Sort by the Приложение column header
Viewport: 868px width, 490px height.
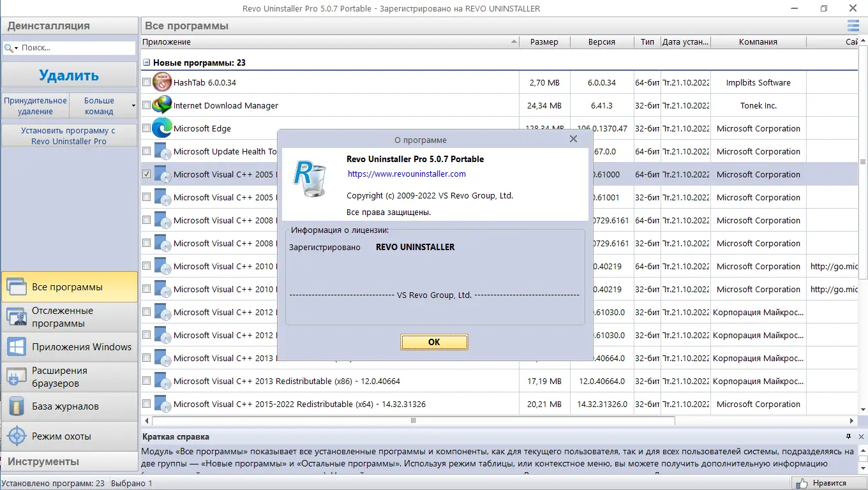point(330,41)
